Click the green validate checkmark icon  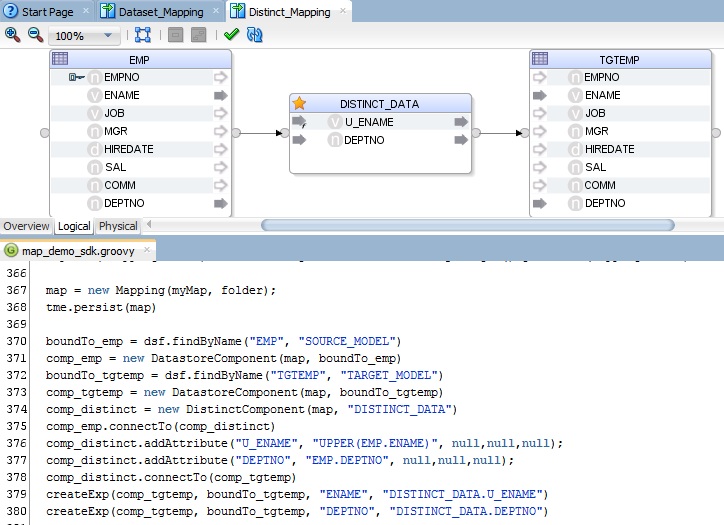pyautogui.click(x=231, y=35)
